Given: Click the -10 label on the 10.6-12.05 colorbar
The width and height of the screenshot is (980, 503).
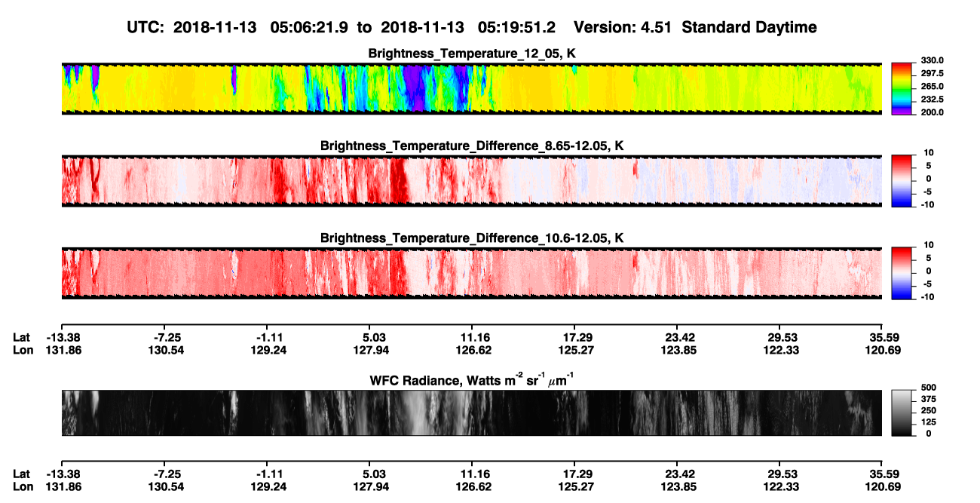Looking at the screenshot, I should click(x=929, y=297).
